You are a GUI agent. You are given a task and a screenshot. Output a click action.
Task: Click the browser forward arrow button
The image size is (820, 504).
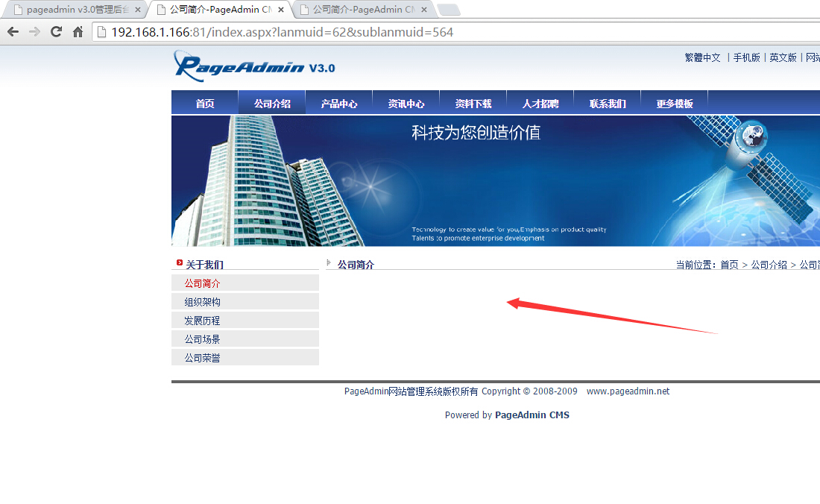(x=34, y=32)
